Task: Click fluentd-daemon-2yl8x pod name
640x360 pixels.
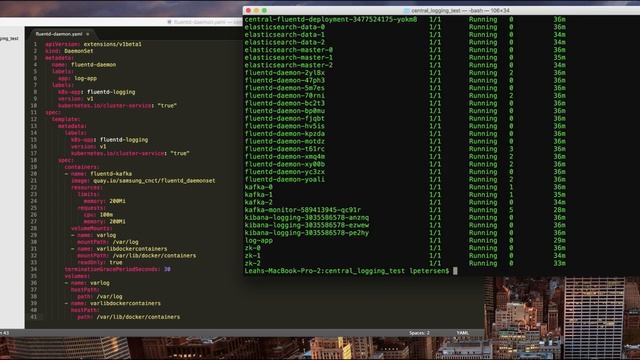Action: [x=284, y=73]
